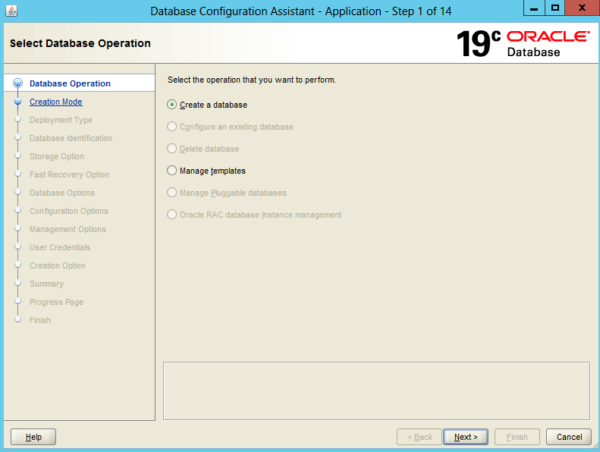Click the Fast Recovery Option step
Screen dimensions: 600x452
coord(69,175)
